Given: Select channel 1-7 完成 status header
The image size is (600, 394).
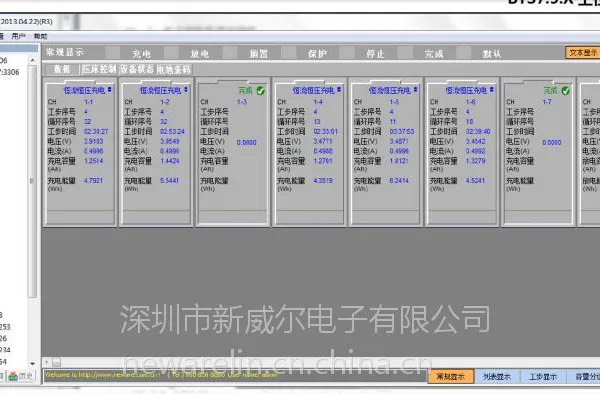Looking at the screenshot, I should click(551, 90).
